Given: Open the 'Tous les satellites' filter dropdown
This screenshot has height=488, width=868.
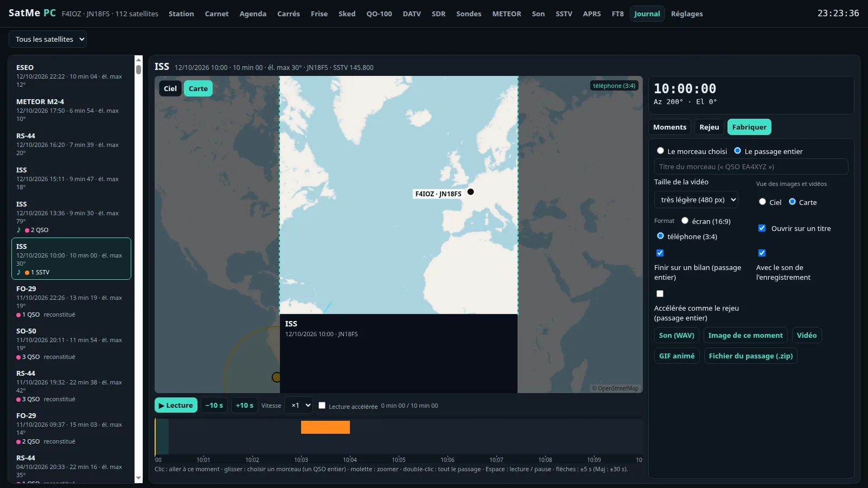Looking at the screenshot, I should (x=48, y=39).
